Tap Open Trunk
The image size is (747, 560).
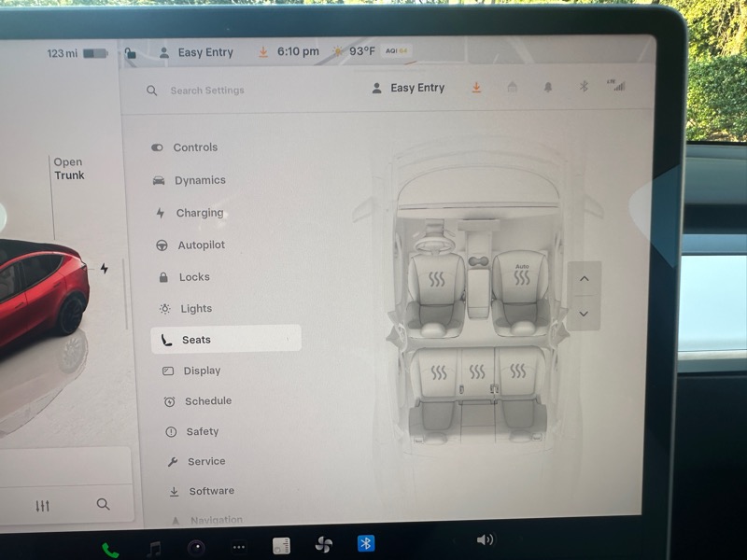coord(68,169)
